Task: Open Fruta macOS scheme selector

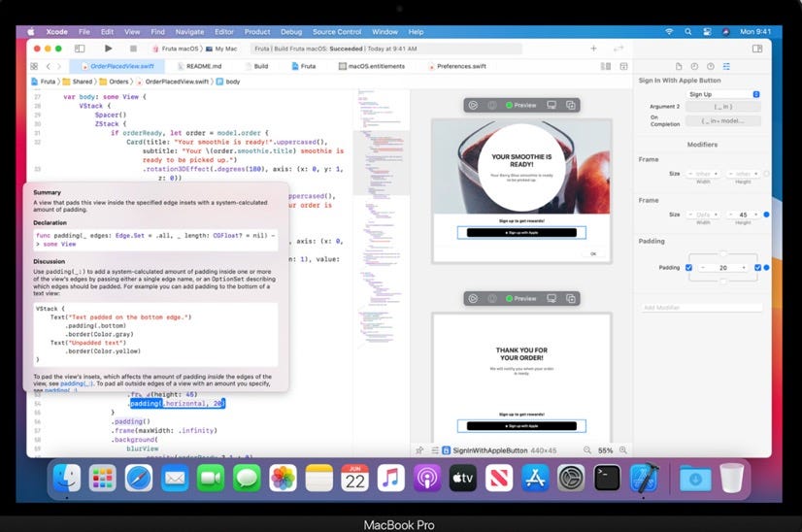Action: click(176, 49)
